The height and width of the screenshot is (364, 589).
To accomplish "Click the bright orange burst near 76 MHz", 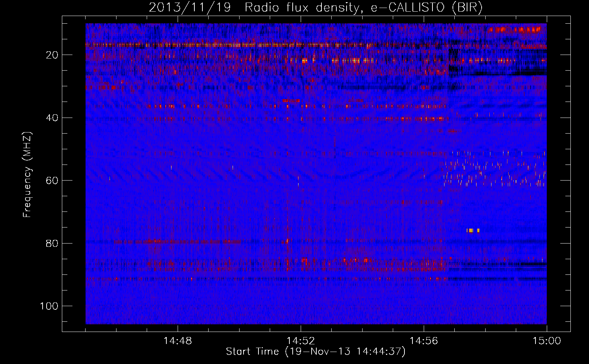I will 473,230.
